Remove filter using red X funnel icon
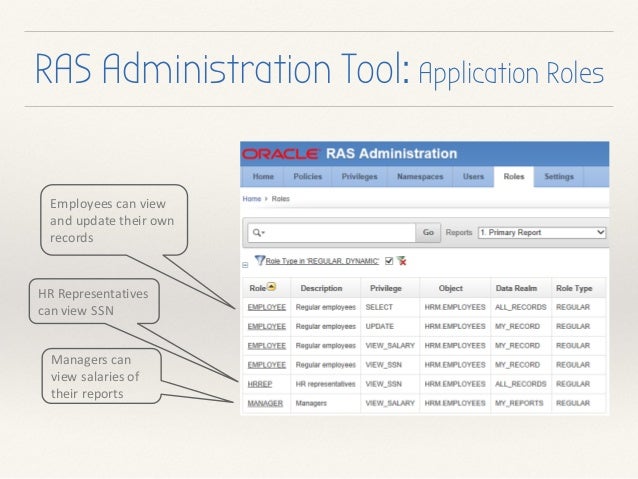Image resolution: width=638 pixels, height=479 pixels. point(401,261)
